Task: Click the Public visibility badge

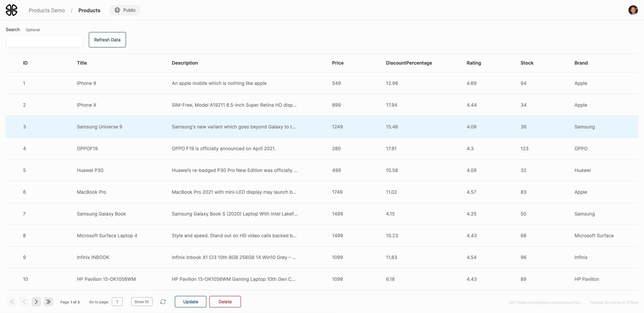Action: [x=125, y=10]
